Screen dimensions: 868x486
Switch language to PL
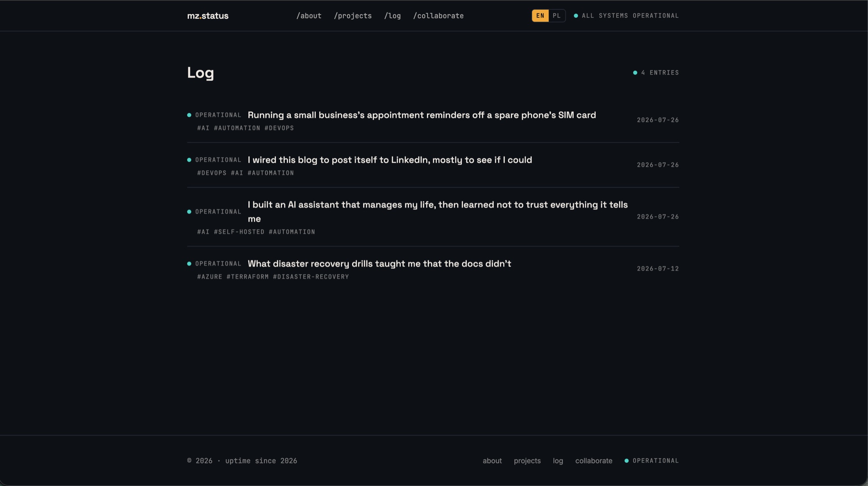557,16
